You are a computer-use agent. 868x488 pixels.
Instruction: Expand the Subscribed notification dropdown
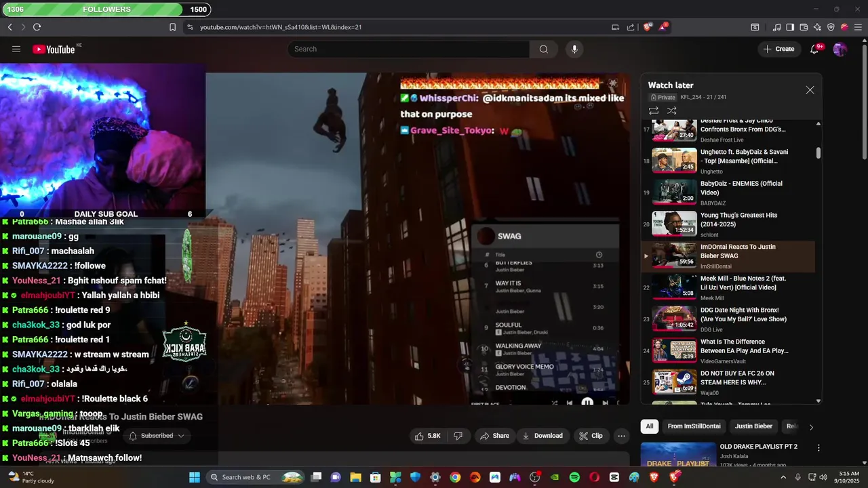click(157, 436)
